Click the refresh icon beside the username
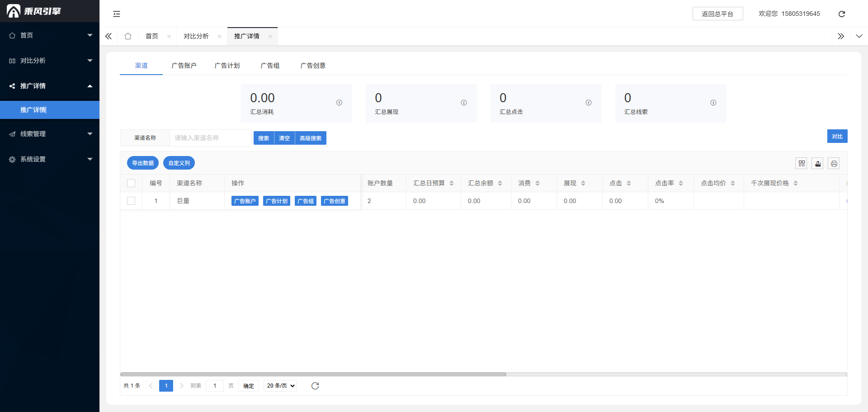The height and width of the screenshot is (412, 868). coord(841,14)
